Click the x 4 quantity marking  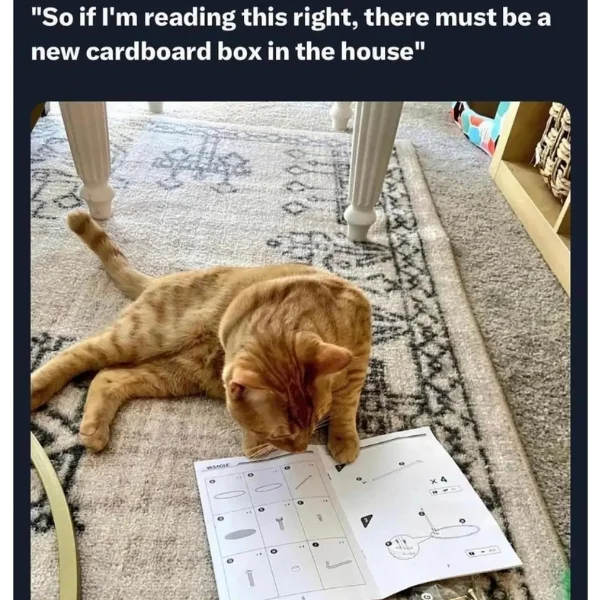click(x=438, y=479)
